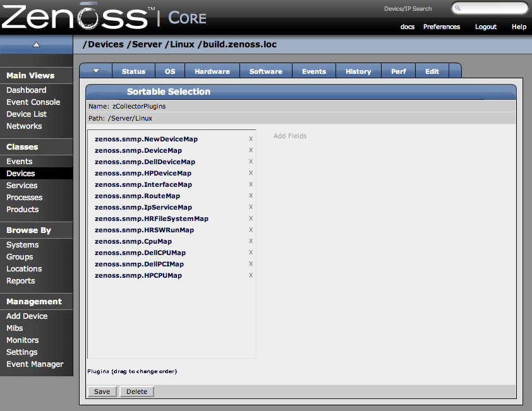Image resolution: width=532 pixels, height=411 pixels.
Task: Remove zenoss.snmp.HRFileSystemMap with its X icon
Action: (251, 218)
